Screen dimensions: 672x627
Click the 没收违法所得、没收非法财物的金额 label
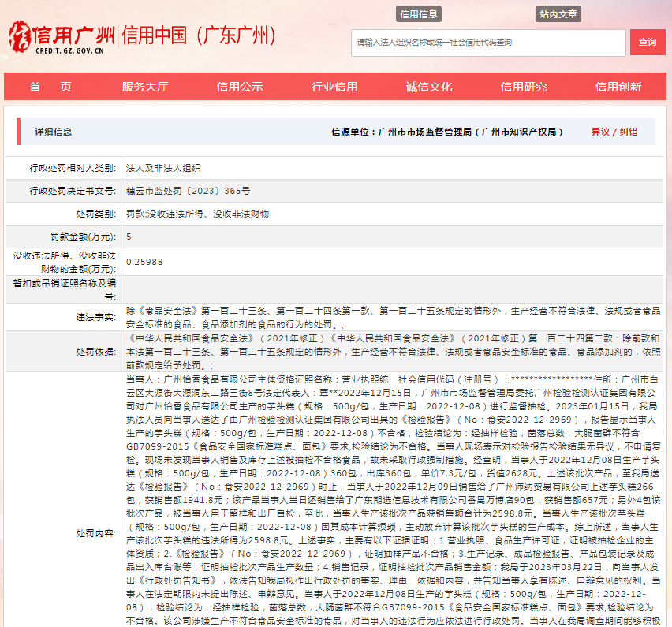click(x=65, y=262)
